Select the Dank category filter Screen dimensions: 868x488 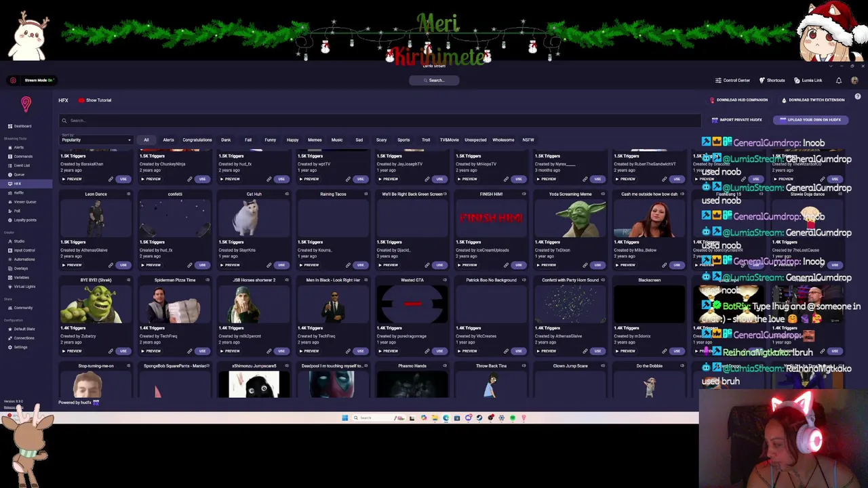coord(226,140)
